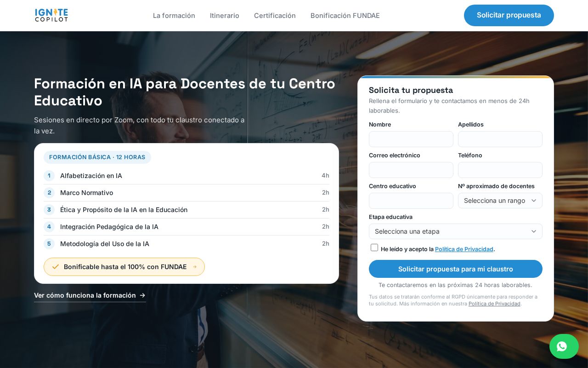Click the number 1 badge beside Alfabetización en IA
The width and height of the screenshot is (588, 368).
(x=49, y=176)
